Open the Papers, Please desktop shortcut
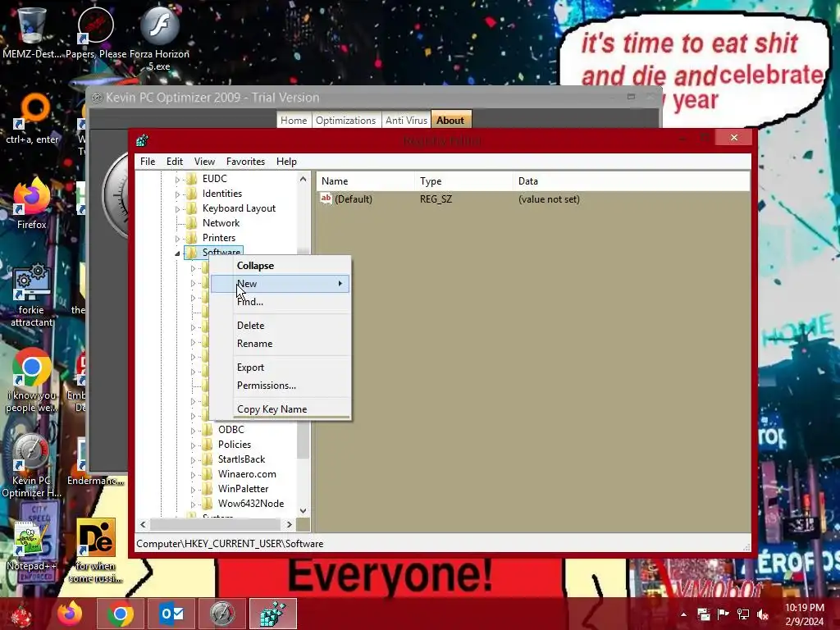This screenshot has width=840, height=630. (x=96, y=32)
